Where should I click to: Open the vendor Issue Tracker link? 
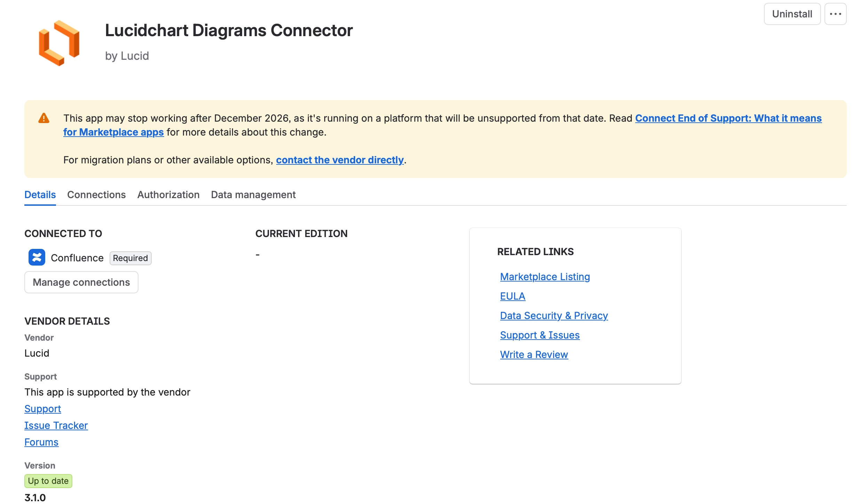click(x=56, y=425)
